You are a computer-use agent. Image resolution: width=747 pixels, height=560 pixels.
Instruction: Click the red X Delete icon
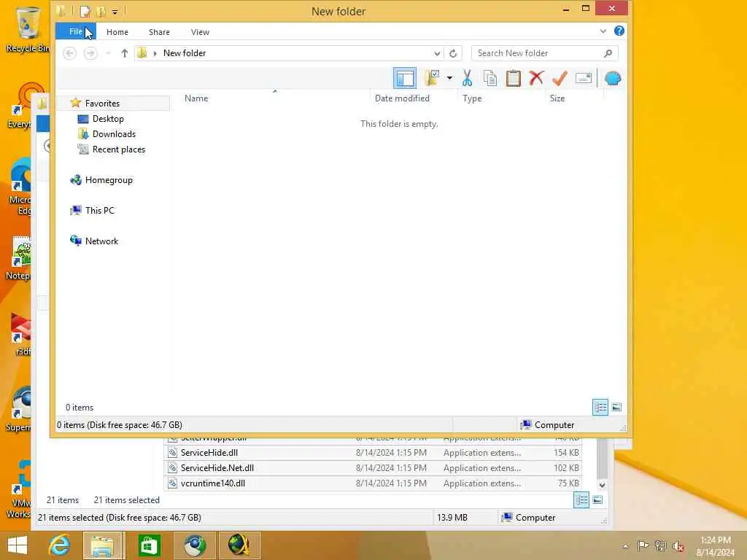pyautogui.click(x=536, y=77)
